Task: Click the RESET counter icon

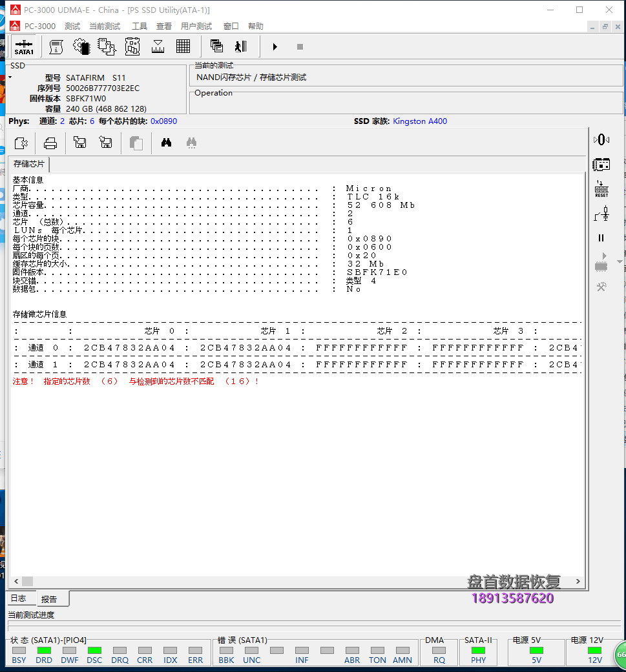Action: click(x=601, y=189)
